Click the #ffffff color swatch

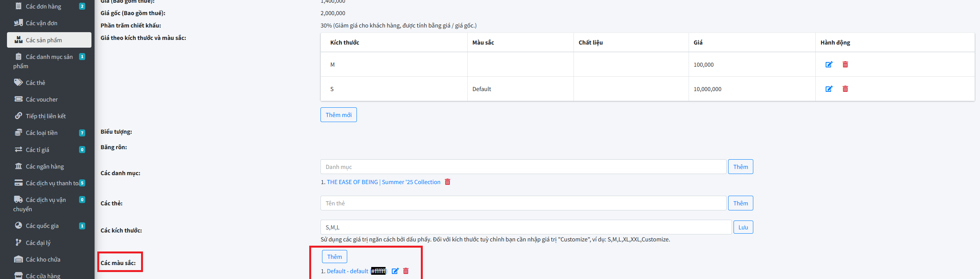point(378,271)
